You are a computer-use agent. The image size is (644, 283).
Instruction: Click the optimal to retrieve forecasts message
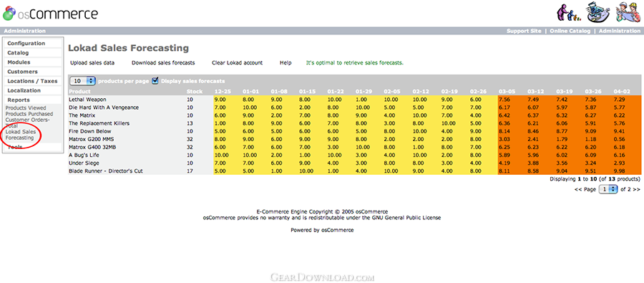pyautogui.click(x=355, y=63)
